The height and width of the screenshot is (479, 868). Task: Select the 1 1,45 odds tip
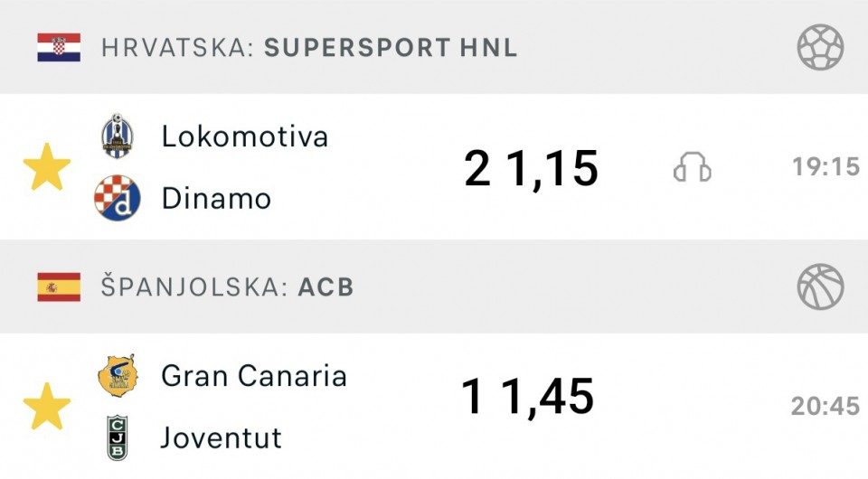click(527, 397)
